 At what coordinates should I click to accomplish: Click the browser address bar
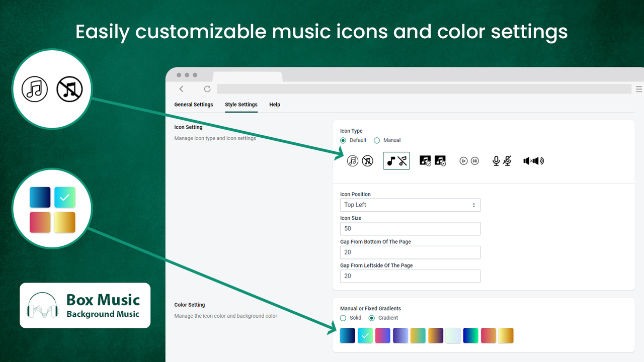click(x=424, y=89)
